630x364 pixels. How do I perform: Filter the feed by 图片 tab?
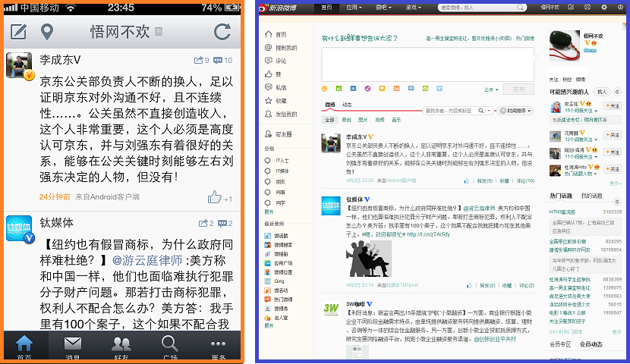pos(363,120)
